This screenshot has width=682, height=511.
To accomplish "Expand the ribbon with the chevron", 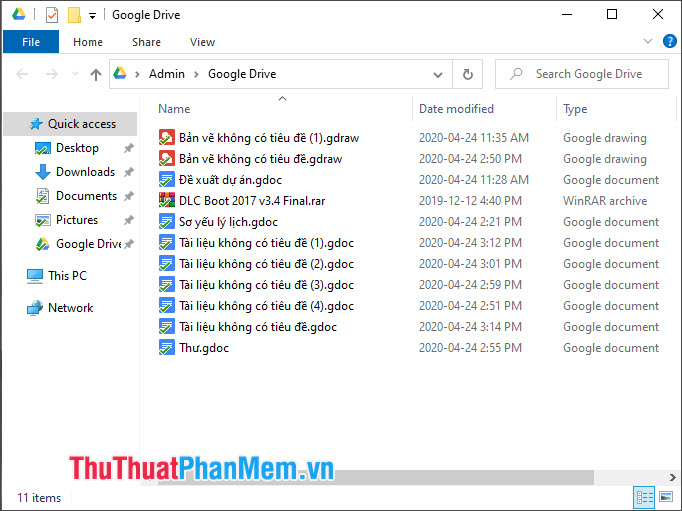I will [648, 41].
